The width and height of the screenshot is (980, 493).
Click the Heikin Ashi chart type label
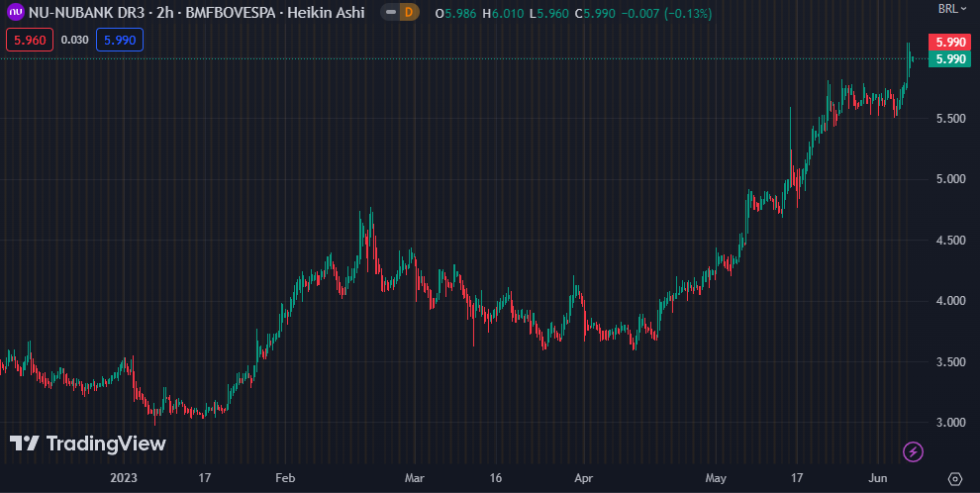click(326, 13)
